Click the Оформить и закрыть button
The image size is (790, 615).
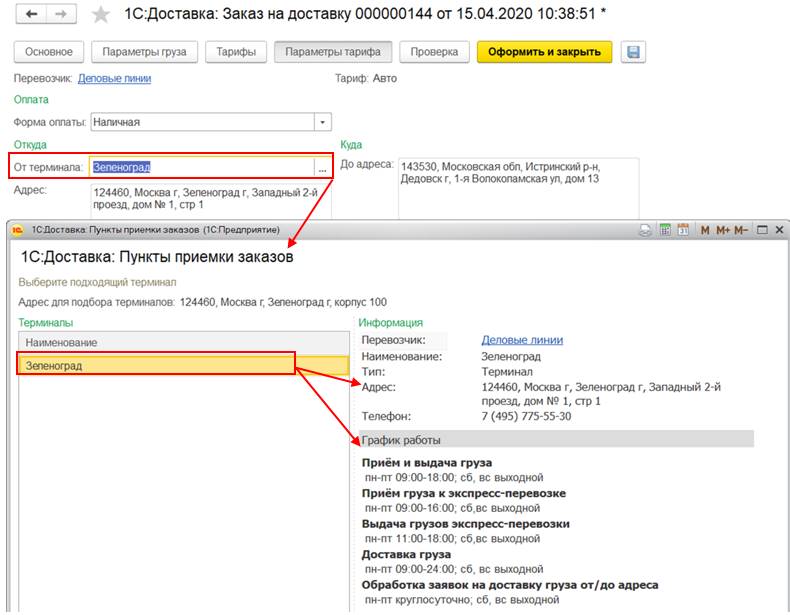(x=545, y=52)
